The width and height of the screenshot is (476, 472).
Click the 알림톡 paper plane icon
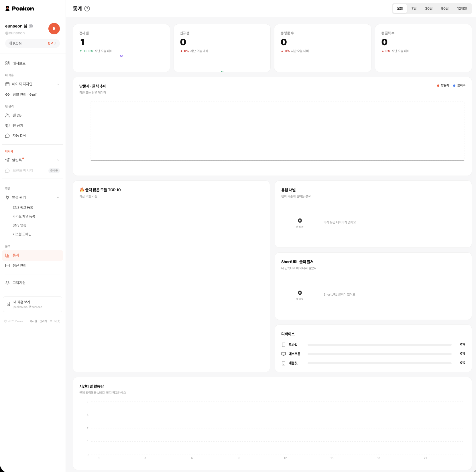coord(7,160)
